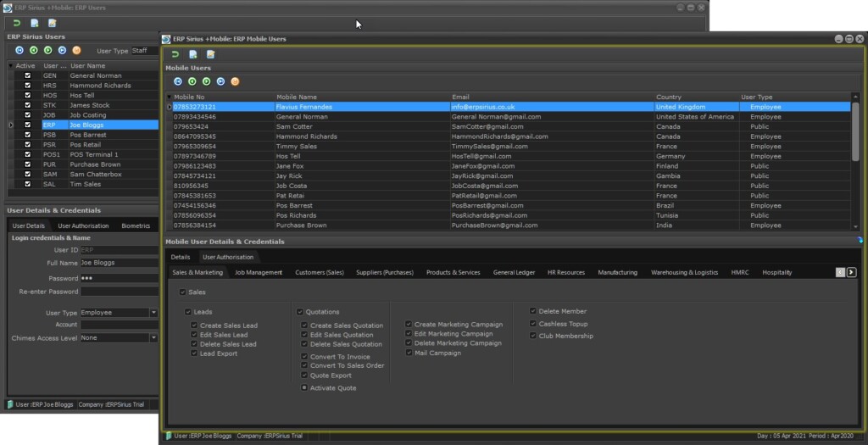The image size is (868, 445).
Task: Sort by User Name column header
Action: [x=113, y=66]
